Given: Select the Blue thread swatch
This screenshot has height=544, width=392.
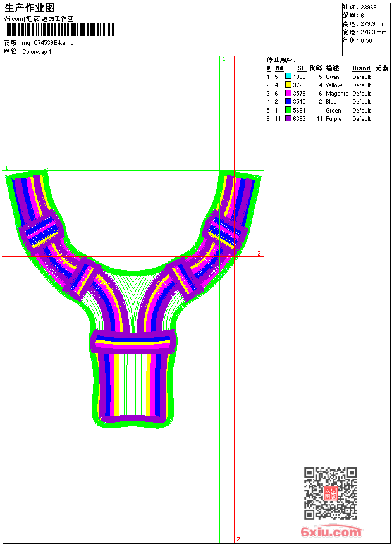Looking at the screenshot, I should point(288,101).
